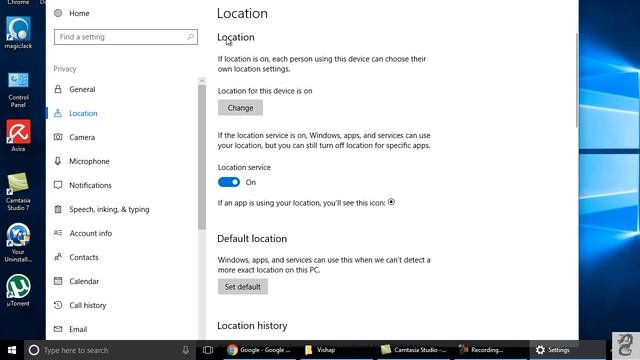Click the taskbar microphone icon in search box
This screenshot has width=640, height=360.
[185, 350]
